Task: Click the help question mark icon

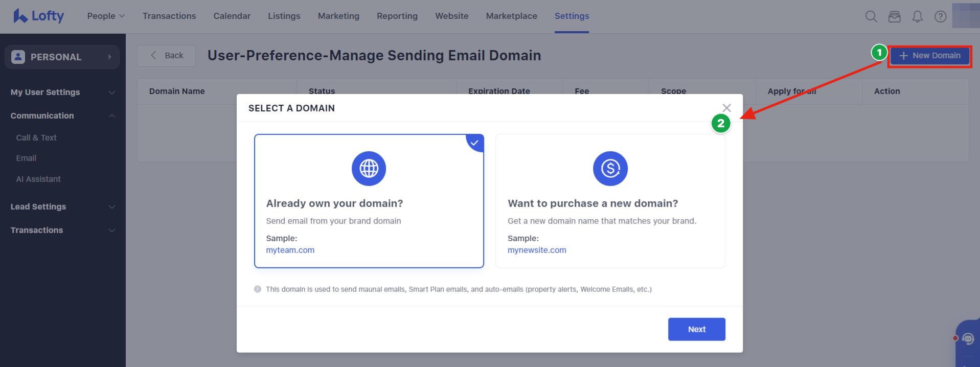Action: [x=940, y=17]
